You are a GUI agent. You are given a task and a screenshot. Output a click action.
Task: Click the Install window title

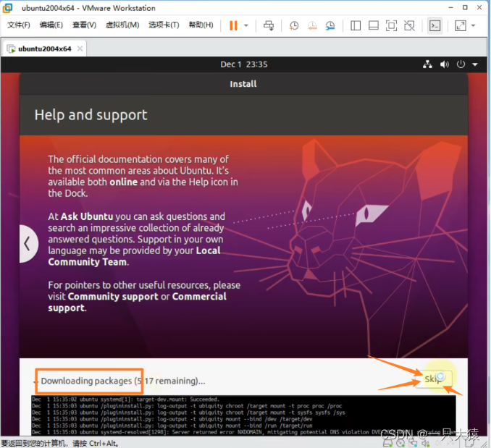tap(243, 84)
